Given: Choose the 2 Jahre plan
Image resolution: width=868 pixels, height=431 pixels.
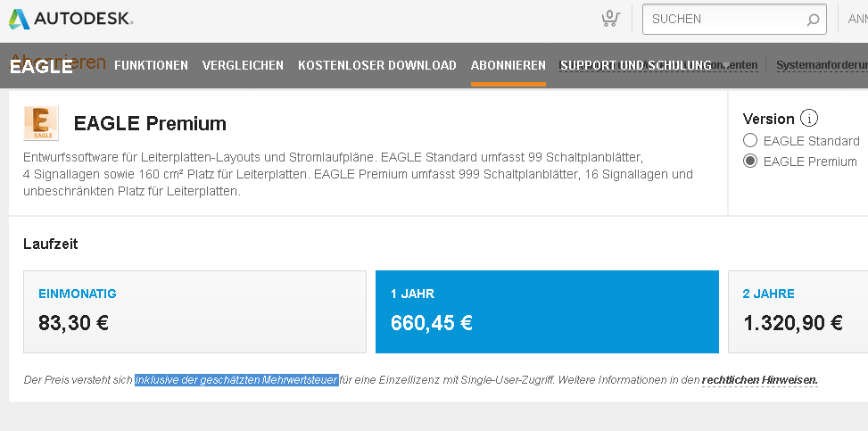Looking at the screenshot, I should (798, 312).
